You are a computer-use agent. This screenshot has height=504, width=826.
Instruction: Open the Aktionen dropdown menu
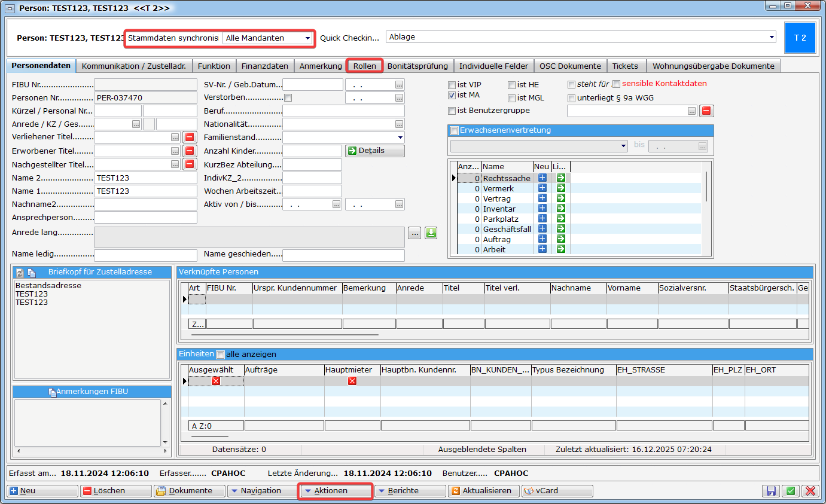(335, 491)
